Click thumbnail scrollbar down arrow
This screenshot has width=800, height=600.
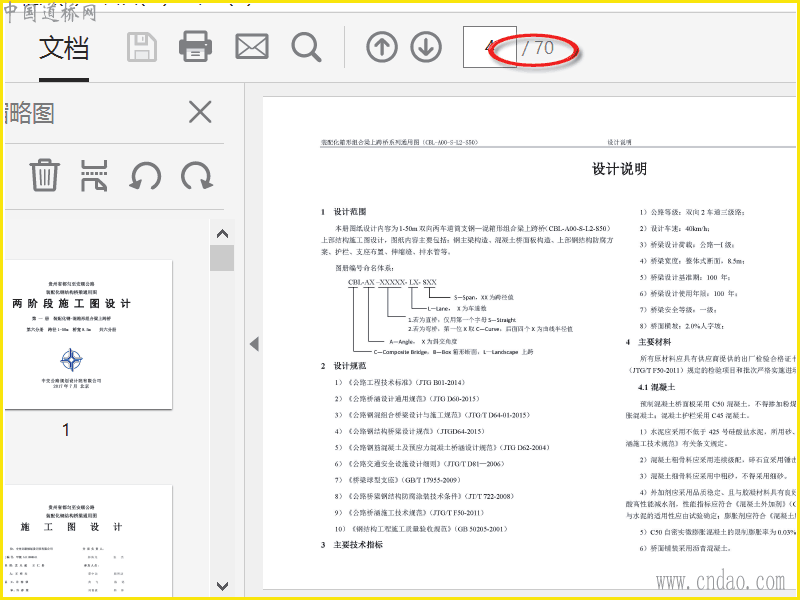(222, 586)
